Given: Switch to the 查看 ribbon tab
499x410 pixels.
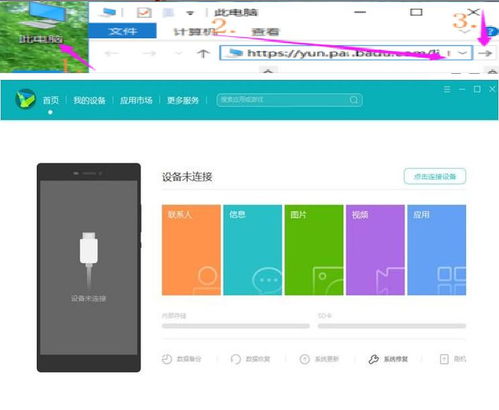Looking at the screenshot, I should coord(265,32).
